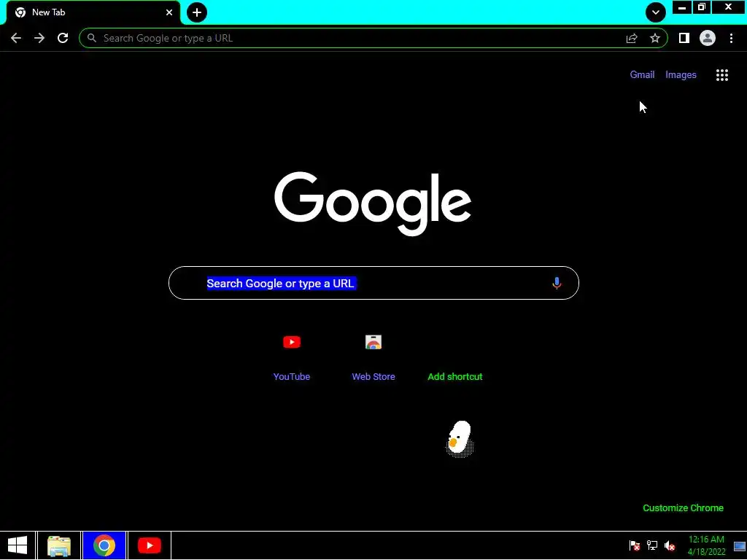747x560 pixels.
Task: Switch to Chrome in the taskbar
Action: [104, 545]
